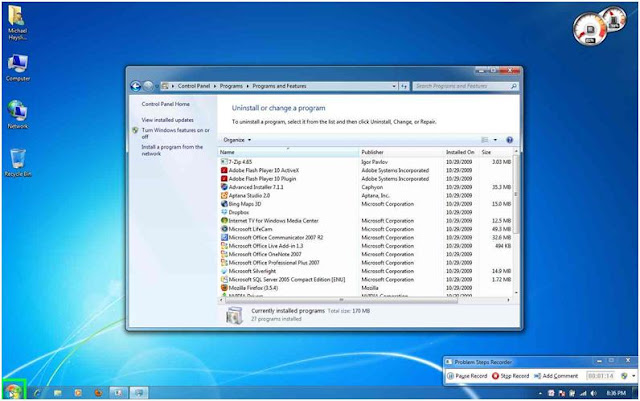Click the Forward navigation arrow button
Screen dimensions: 640x401
pos(148,86)
